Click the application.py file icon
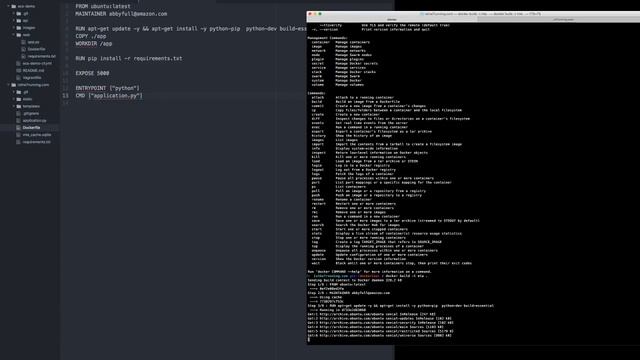Viewport: 640px width, 360px height. point(18,120)
